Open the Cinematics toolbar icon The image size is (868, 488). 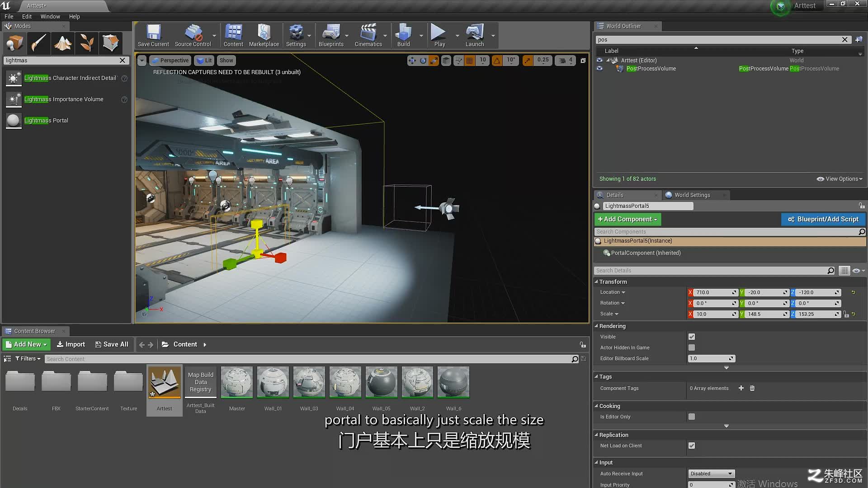(x=368, y=35)
